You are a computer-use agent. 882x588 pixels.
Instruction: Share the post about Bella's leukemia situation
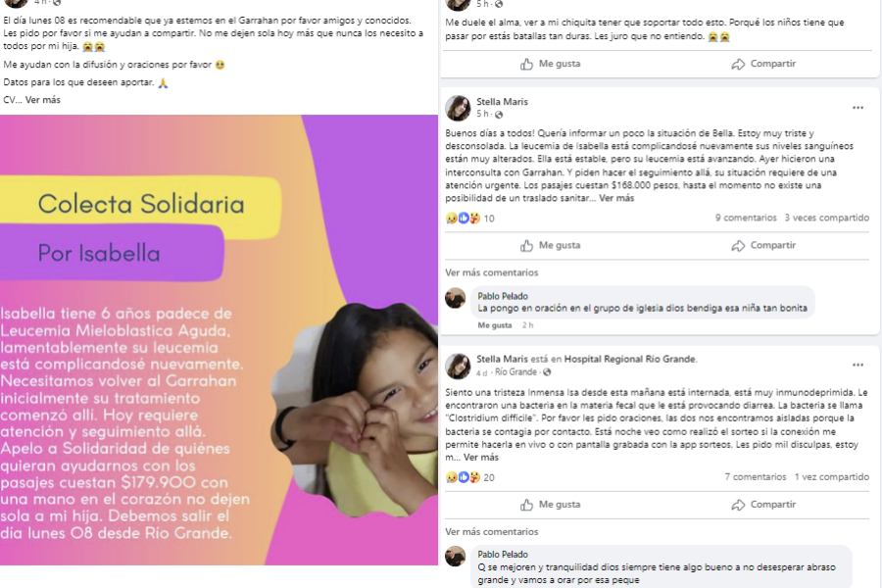click(763, 246)
